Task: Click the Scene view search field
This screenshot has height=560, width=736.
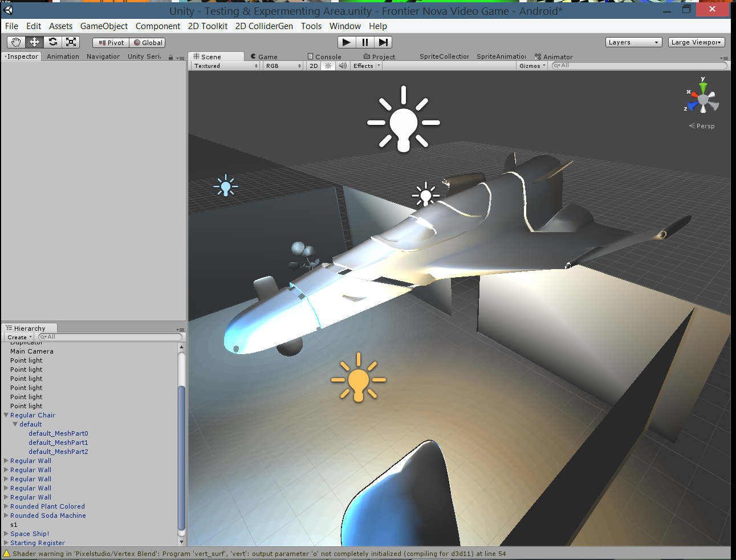Action: [x=640, y=66]
